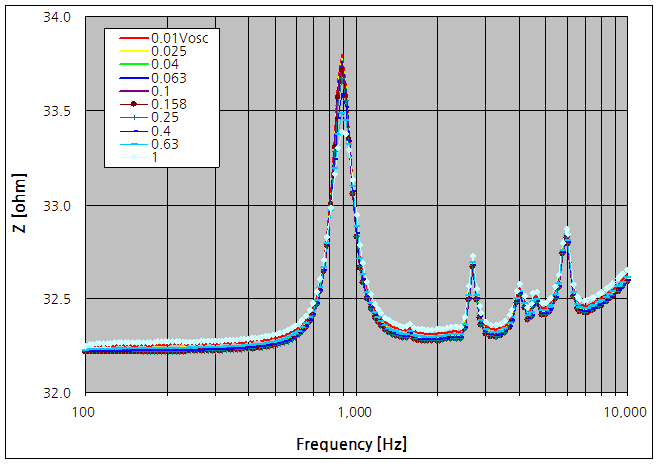Select the Frequency [Hz] axis title
The height and width of the screenshot is (464, 659).
pos(351,444)
